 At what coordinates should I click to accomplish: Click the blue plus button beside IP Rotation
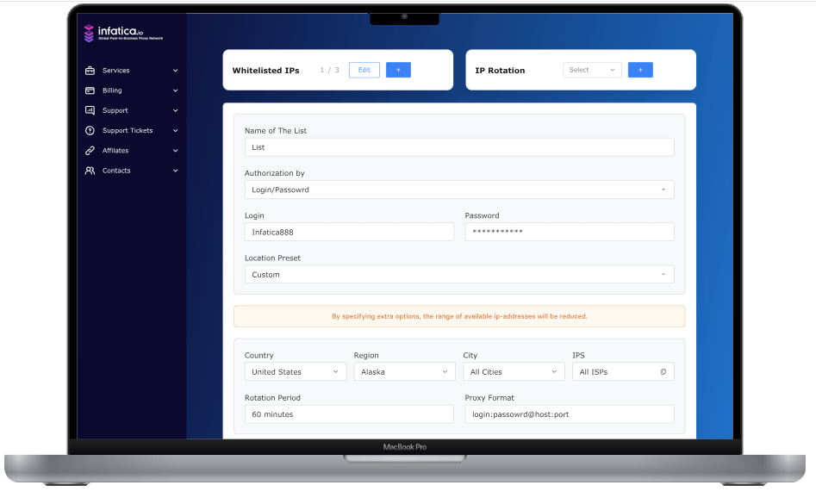click(x=640, y=70)
